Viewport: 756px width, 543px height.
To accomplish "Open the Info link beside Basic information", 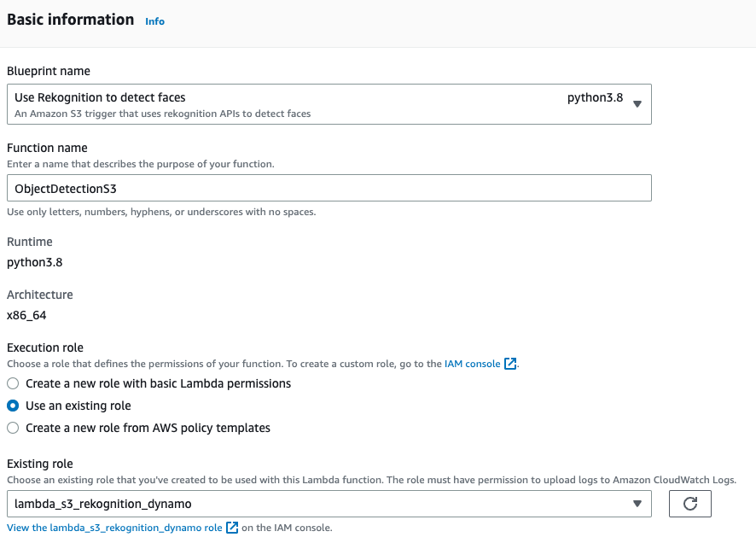I will click(154, 21).
